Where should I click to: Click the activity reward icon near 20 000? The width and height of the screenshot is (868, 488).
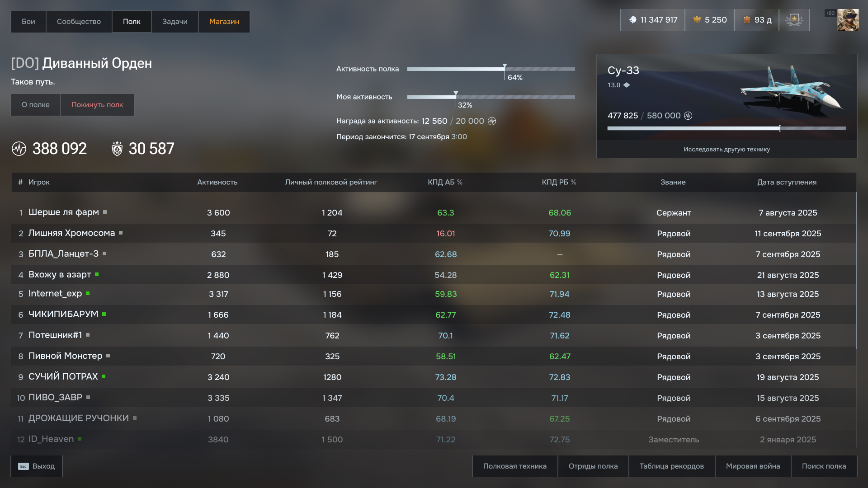coord(492,121)
